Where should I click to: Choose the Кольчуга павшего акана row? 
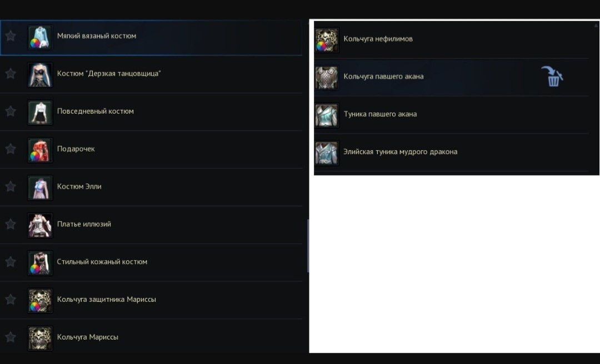point(452,77)
